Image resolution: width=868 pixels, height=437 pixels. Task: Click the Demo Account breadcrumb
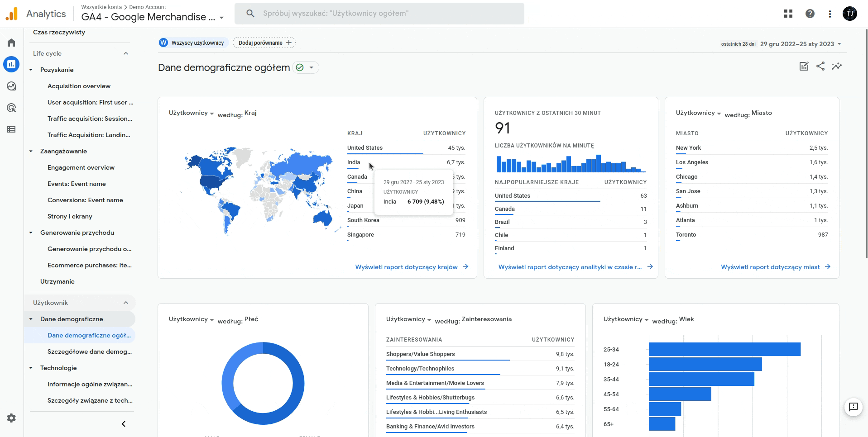[x=148, y=7]
